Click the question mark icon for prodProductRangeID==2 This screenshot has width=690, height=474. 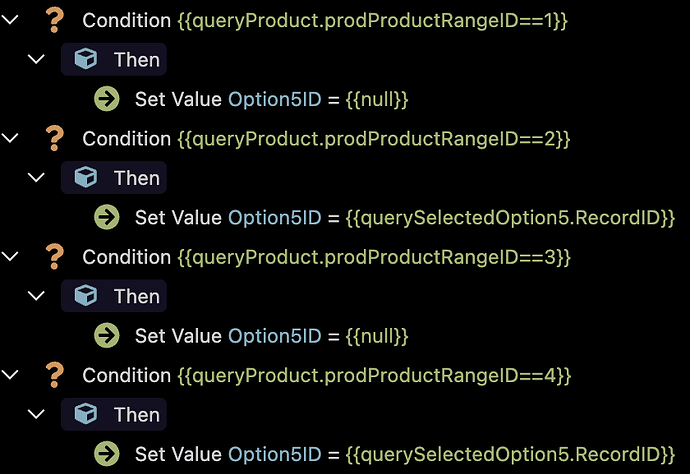coord(55,139)
